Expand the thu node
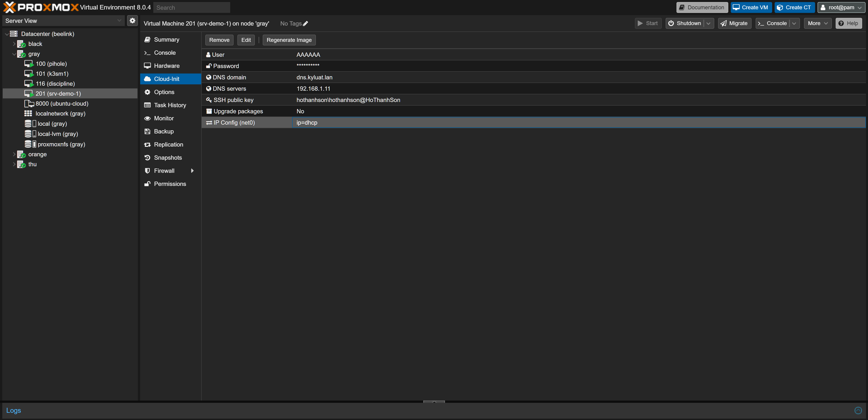868x420 pixels. (14, 164)
